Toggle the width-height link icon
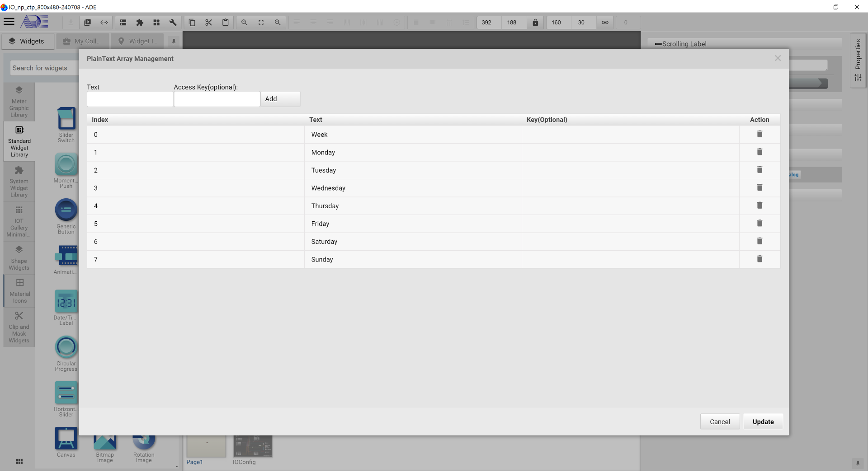868x472 pixels. pyautogui.click(x=605, y=23)
